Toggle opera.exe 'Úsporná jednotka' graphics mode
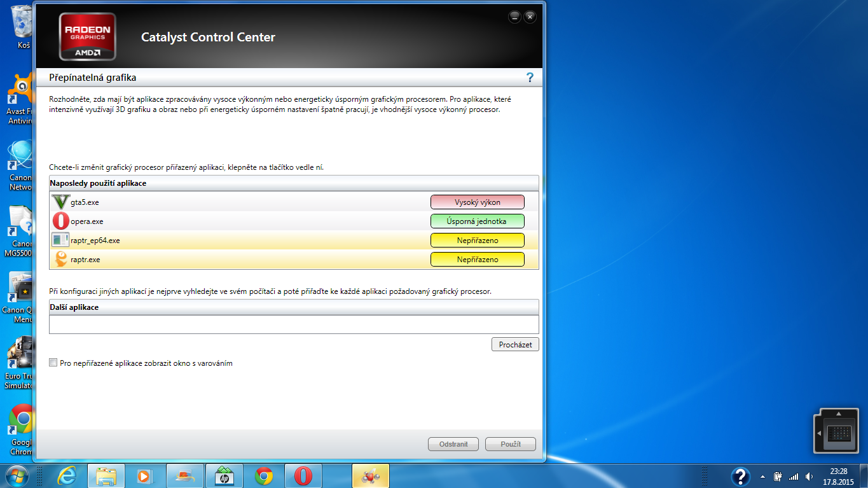This screenshot has width=868, height=488. tap(477, 221)
